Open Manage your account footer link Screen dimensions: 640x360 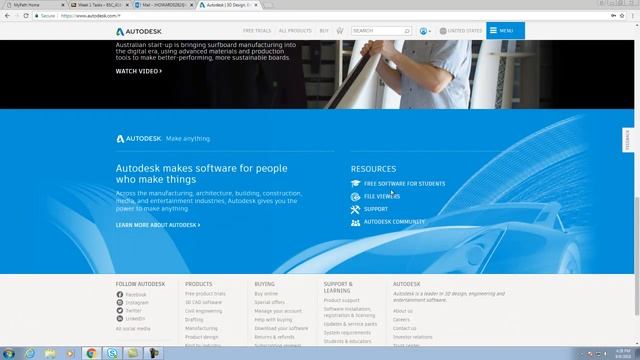pos(278,311)
